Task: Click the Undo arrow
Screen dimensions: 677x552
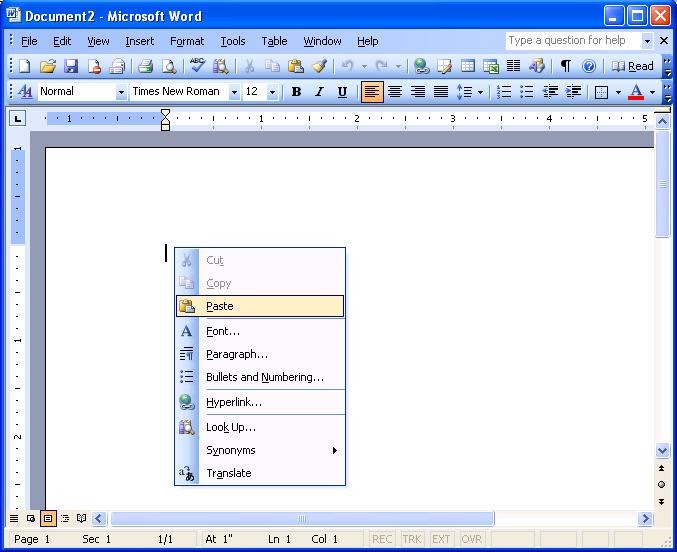Action: (x=348, y=67)
